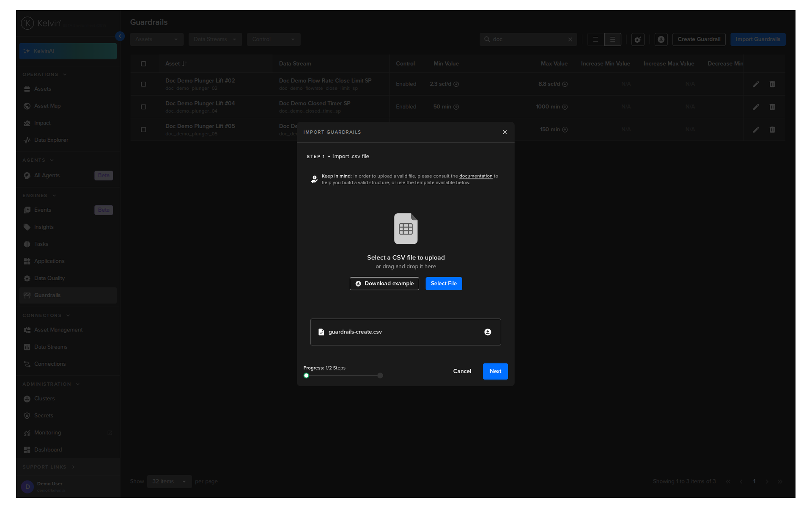Open table column settings gear
This screenshot has width=812, height=508.
tap(638, 39)
